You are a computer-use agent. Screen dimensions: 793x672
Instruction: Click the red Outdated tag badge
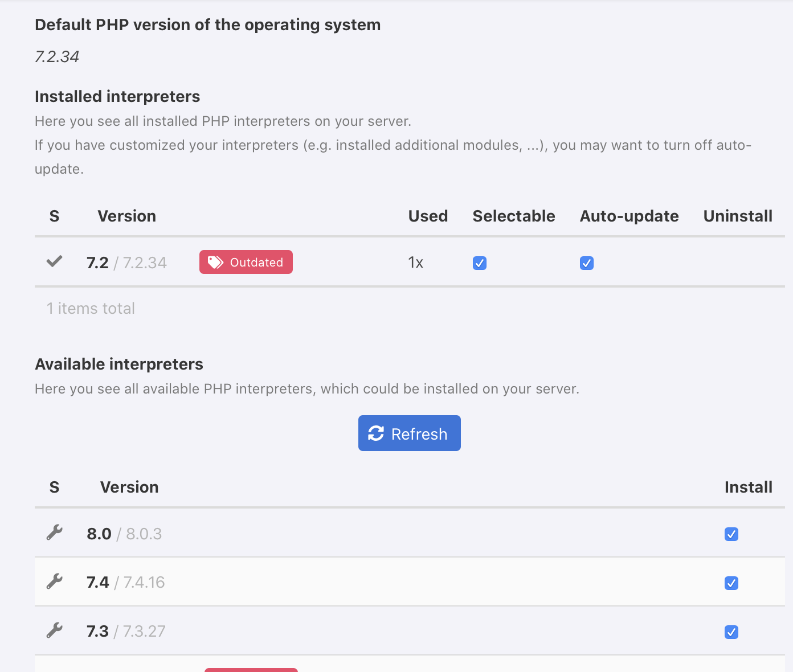[246, 262]
